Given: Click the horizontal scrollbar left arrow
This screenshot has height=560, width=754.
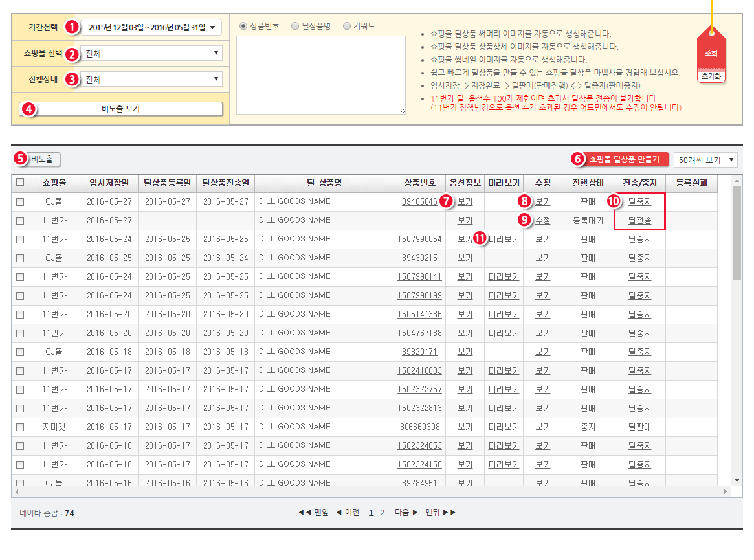Looking at the screenshot, I should 17,491.
